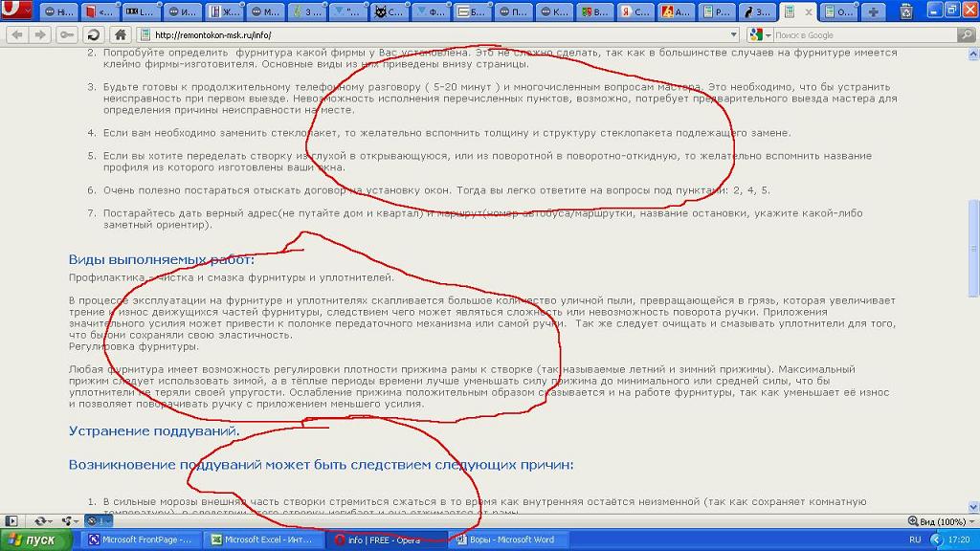Click the scrollbar down arrow

pos(973,507)
